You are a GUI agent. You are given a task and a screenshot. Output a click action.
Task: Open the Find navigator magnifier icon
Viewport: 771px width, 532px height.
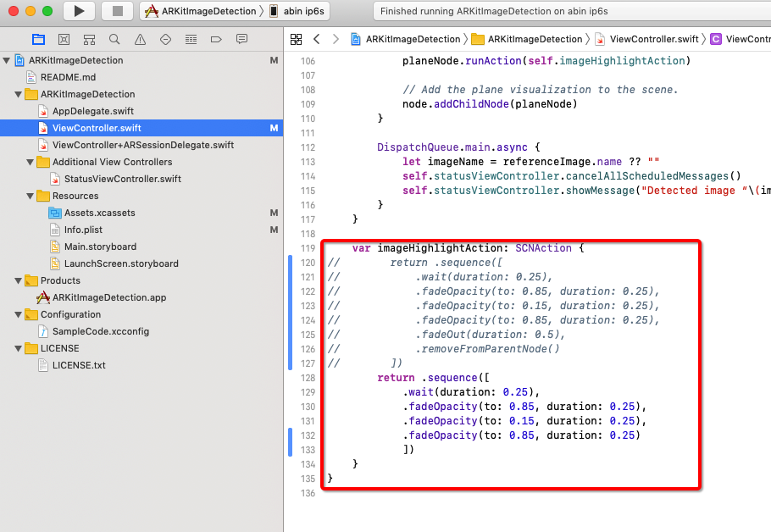point(114,39)
